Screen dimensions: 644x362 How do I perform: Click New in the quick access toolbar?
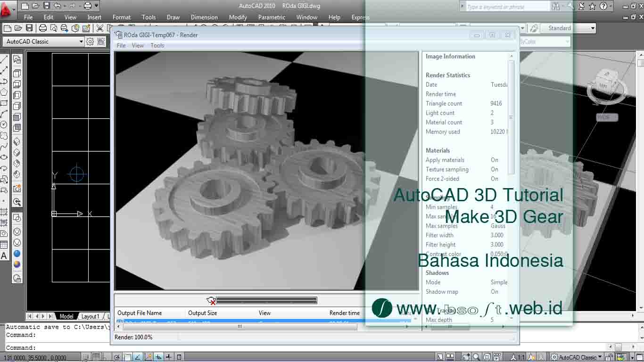click(x=25, y=6)
